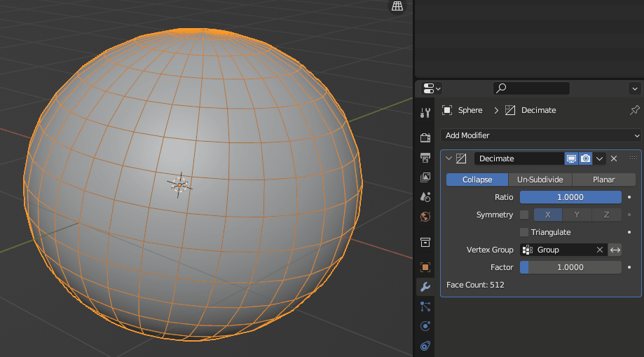Open the Object properties tab
This screenshot has height=357, width=644.
425,267
